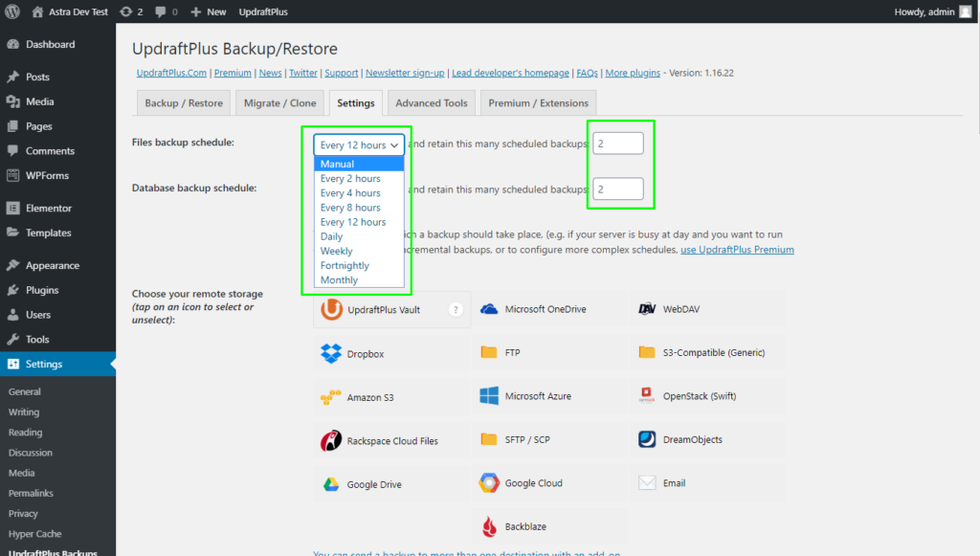The image size is (980, 556).
Task: Open Pages in sidebar
Action: 38,126
